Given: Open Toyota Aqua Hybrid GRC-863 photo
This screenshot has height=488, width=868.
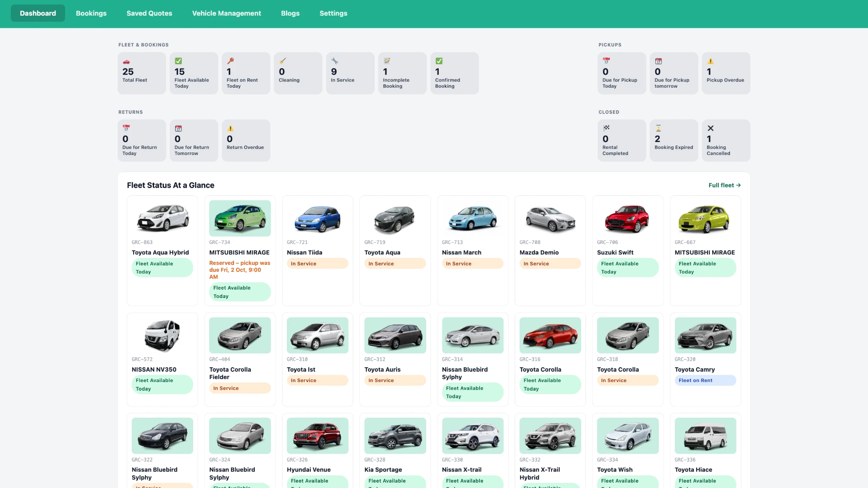Looking at the screenshot, I should [x=162, y=218].
